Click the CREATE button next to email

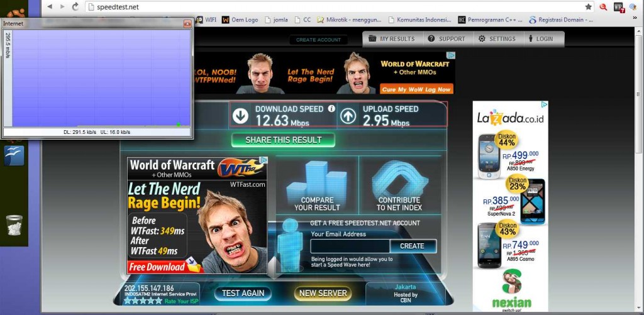point(412,246)
